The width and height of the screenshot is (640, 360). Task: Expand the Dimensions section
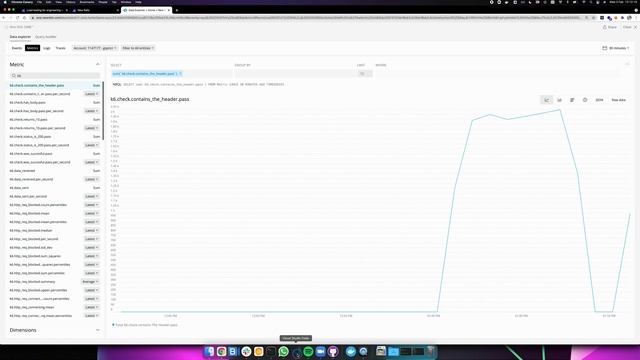click(x=98, y=330)
